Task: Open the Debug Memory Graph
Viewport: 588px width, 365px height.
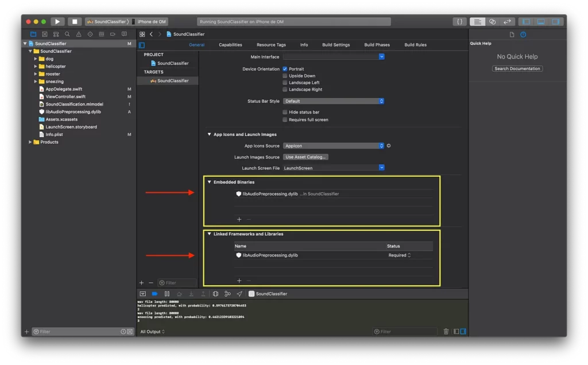Action: (227, 294)
